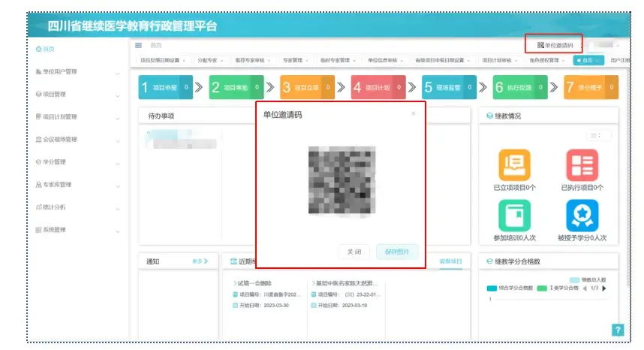Image resolution: width=644 pixels, height=350 pixels.
Task: Click 已立项项目 orange icon
Action: pyautogui.click(x=515, y=165)
